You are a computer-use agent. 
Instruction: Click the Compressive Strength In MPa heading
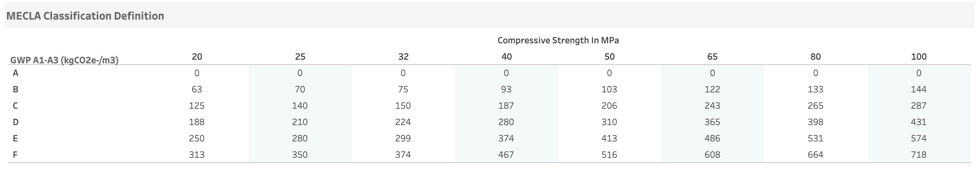[558, 40]
